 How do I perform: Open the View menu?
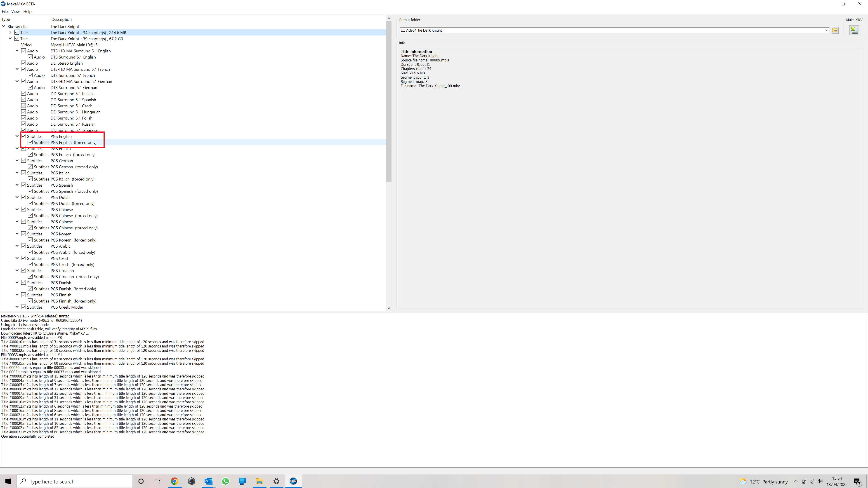16,12
